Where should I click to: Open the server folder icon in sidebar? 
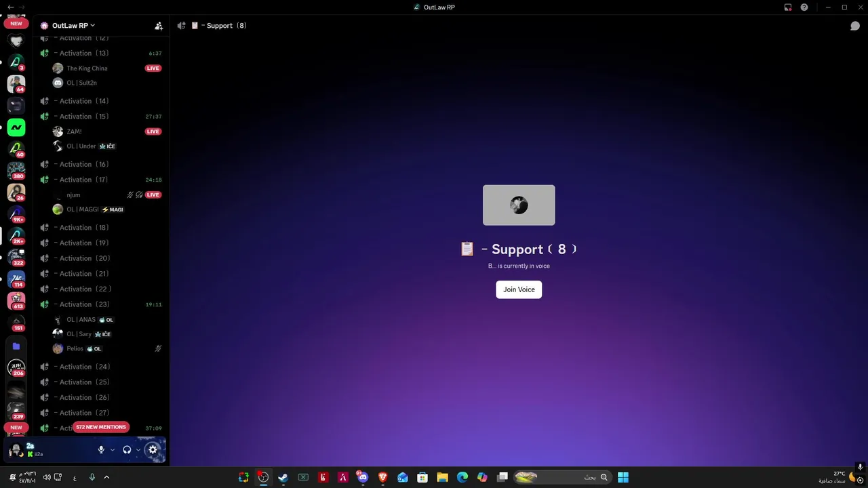pyautogui.click(x=16, y=346)
